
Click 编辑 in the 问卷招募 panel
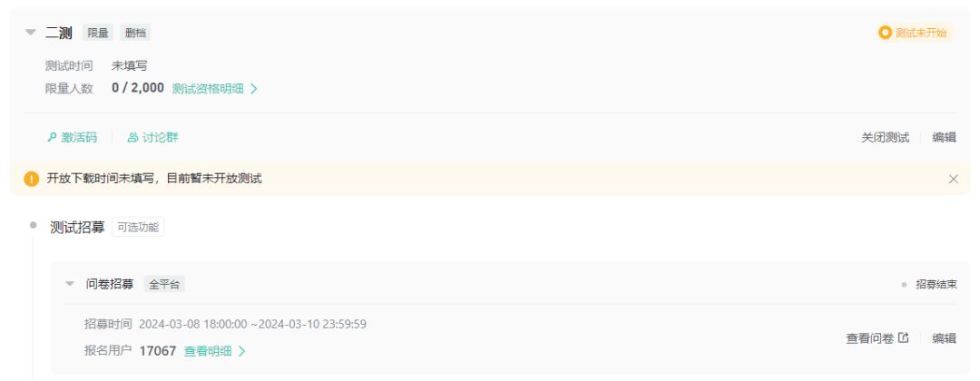point(945,338)
